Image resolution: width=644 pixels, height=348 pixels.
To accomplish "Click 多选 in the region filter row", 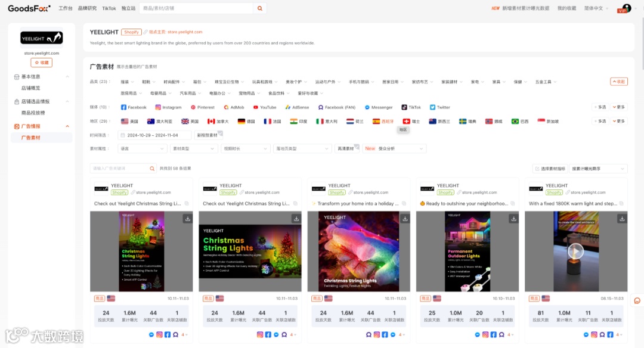I will [x=600, y=122].
